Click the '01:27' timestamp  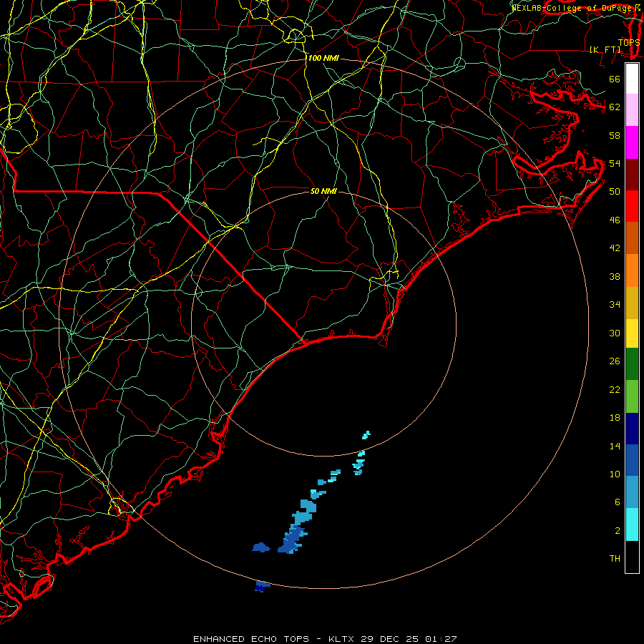(x=441, y=639)
